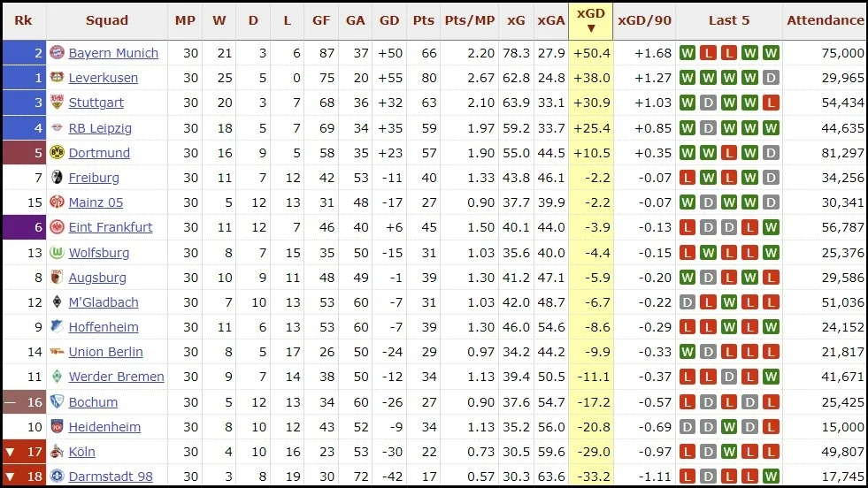The image size is (868, 488).
Task: Click the Wolfsburg club crest icon
Action: (57, 253)
